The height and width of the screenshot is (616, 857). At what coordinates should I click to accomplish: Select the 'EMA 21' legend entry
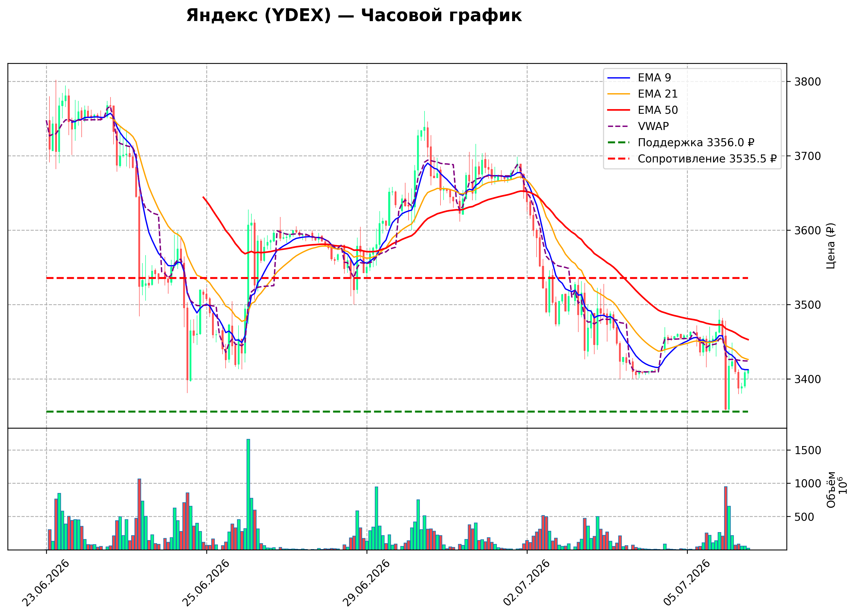coord(642,94)
